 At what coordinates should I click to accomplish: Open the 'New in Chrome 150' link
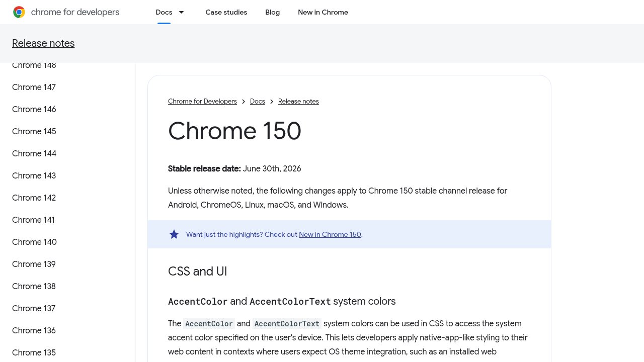(x=330, y=234)
